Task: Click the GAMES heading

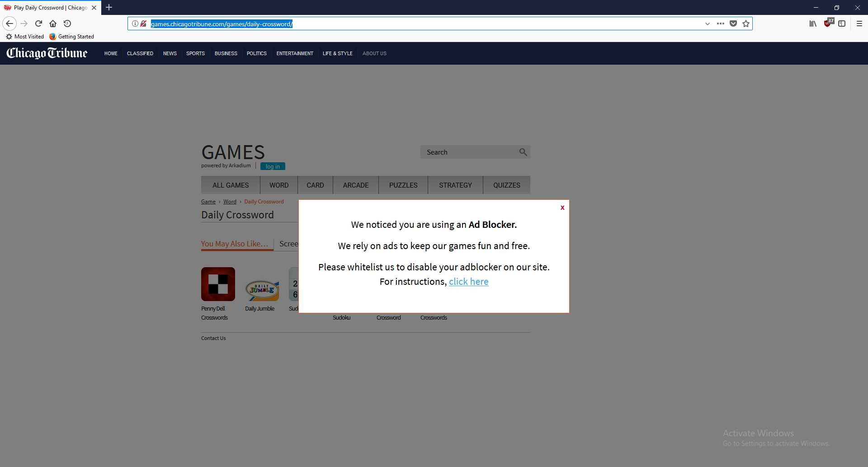Action: pyautogui.click(x=233, y=152)
